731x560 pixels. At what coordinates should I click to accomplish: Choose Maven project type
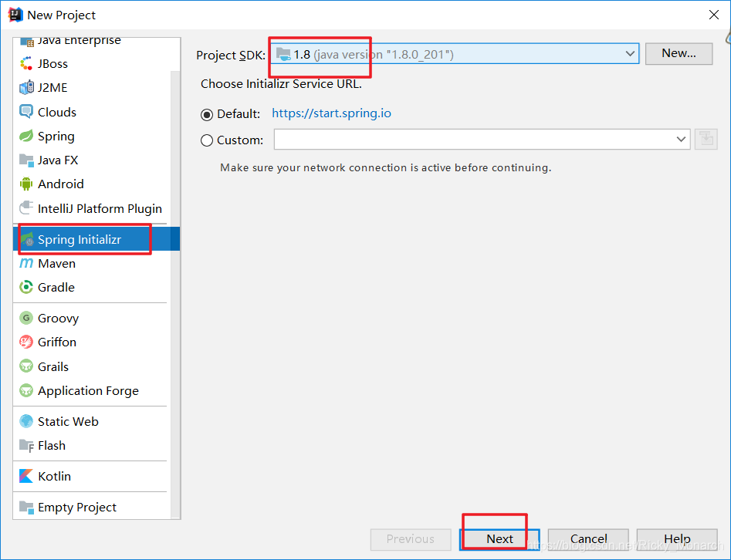tap(93, 264)
